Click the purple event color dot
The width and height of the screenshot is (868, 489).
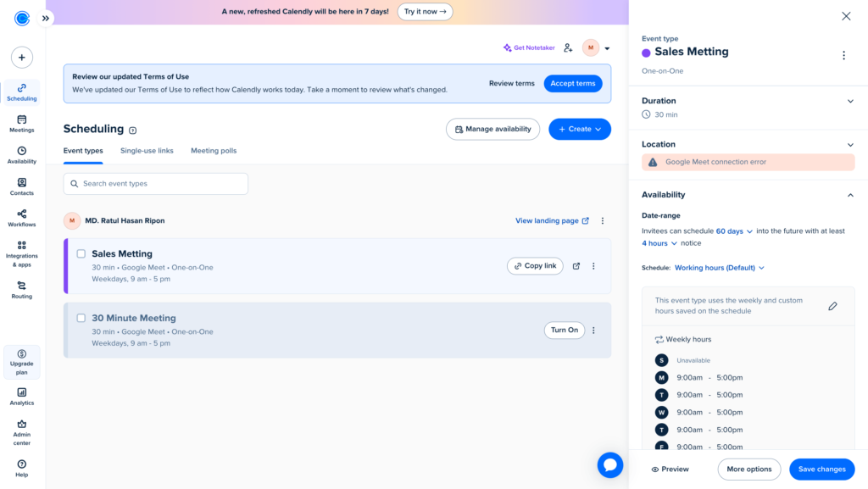pyautogui.click(x=646, y=53)
